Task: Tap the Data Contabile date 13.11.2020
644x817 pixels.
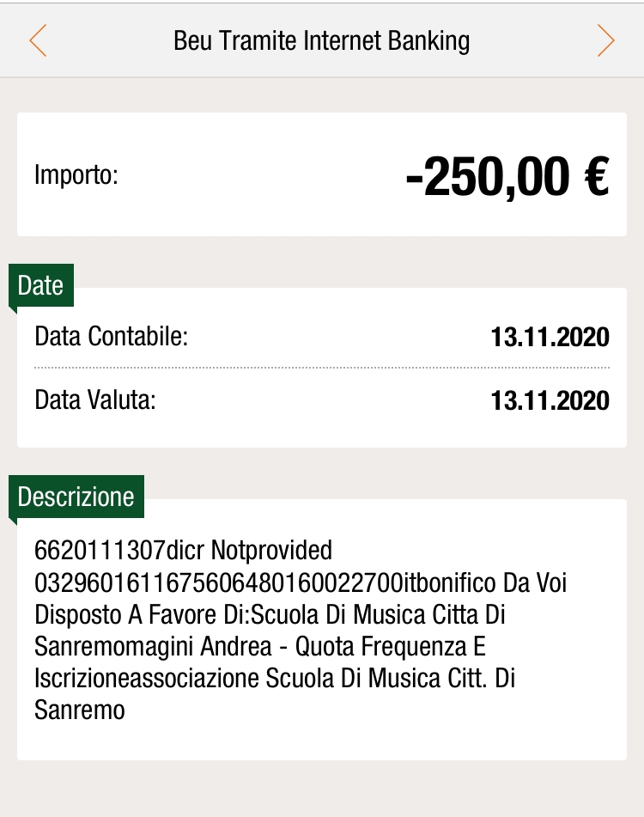Action: pos(550,337)
